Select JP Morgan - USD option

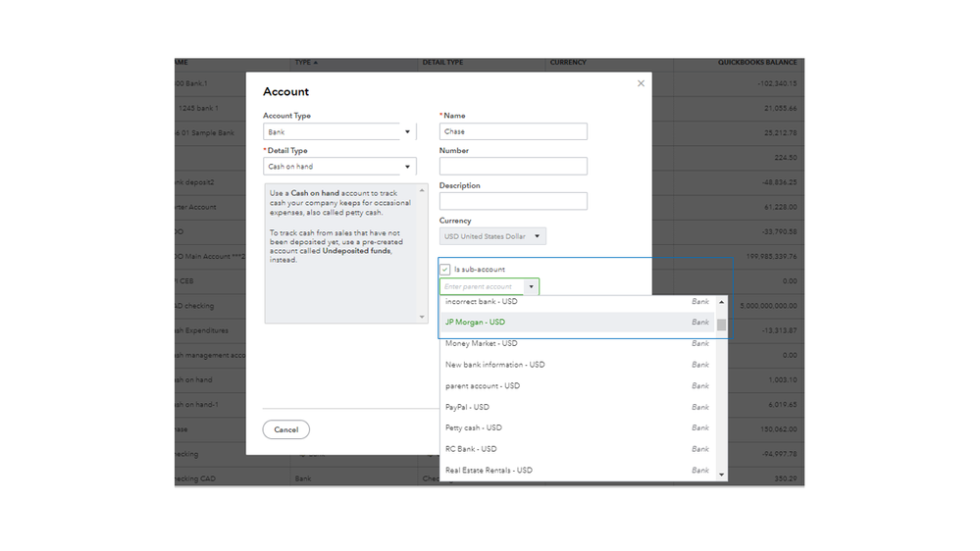[578, 323]
